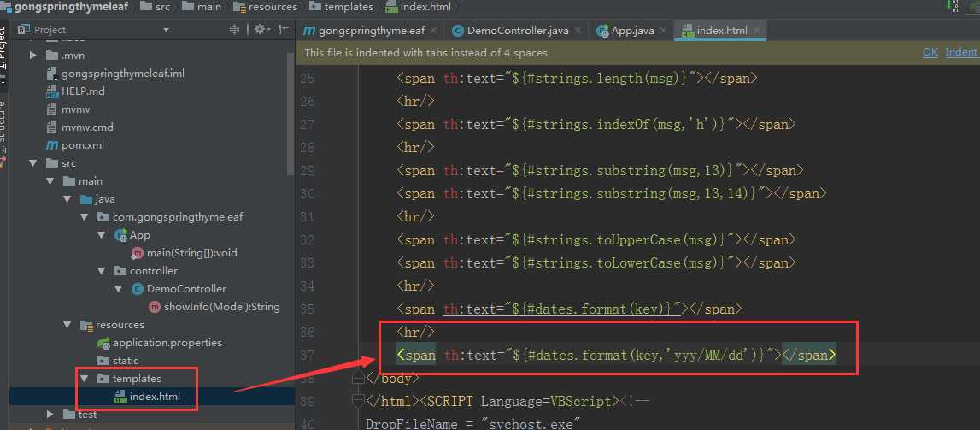Switch to the App.java tab

point(632,30)
